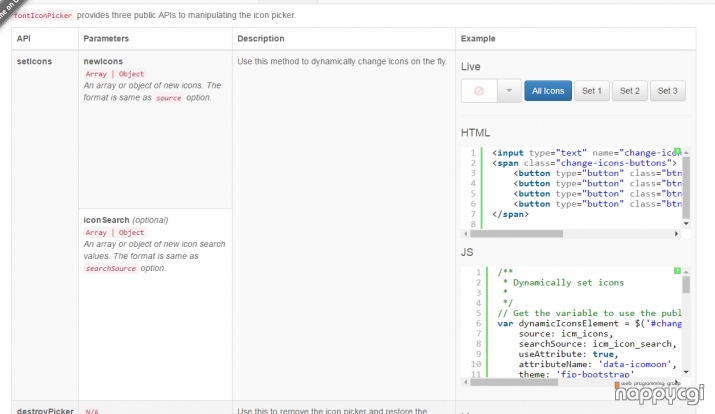Click the attributeName 'data-icomoon' code line

597,364
